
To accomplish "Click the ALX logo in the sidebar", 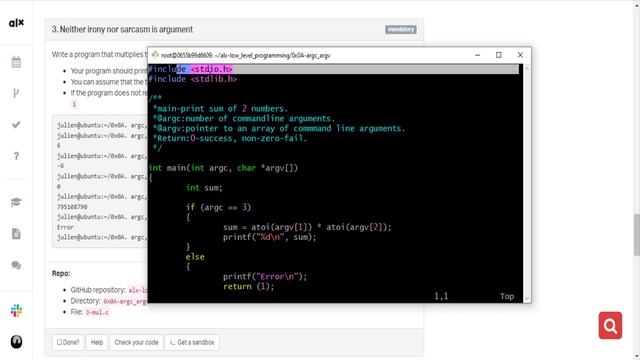I will point(16,23).
